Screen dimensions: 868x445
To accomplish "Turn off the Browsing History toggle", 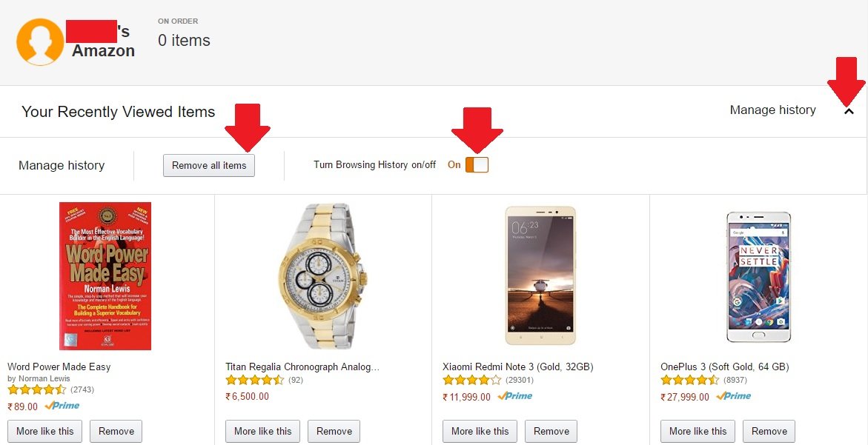I will tap(477, 165).
